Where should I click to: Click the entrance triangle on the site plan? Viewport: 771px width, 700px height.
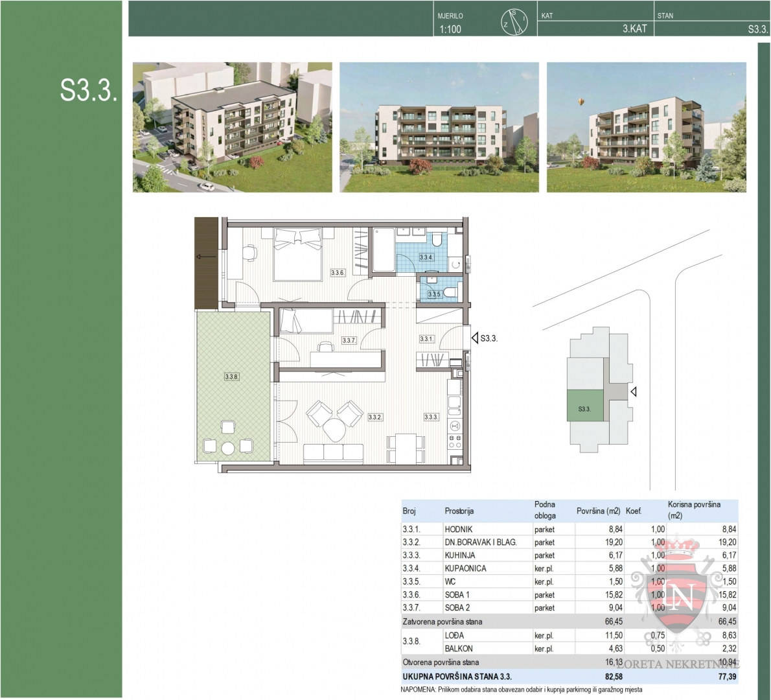(634, 391)
